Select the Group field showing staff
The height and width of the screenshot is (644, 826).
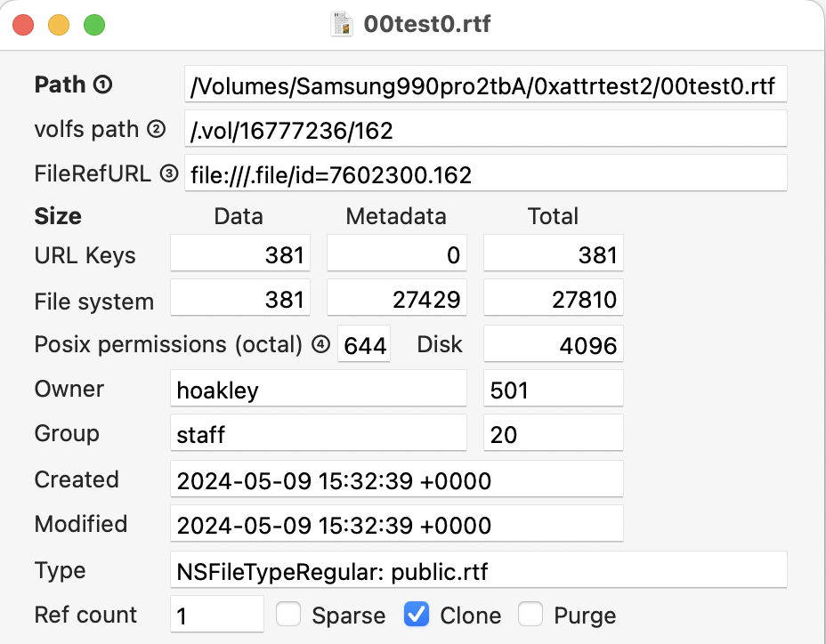click(318, 432)
